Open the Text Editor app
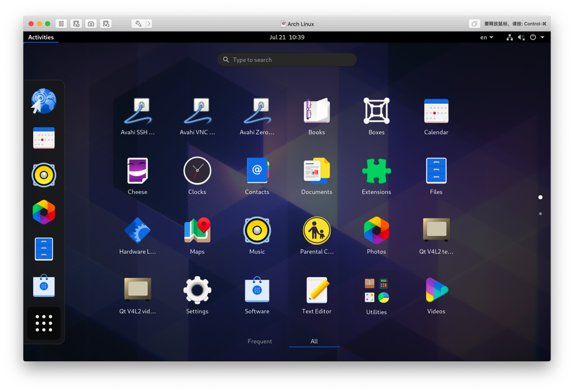 coord(316,290)
